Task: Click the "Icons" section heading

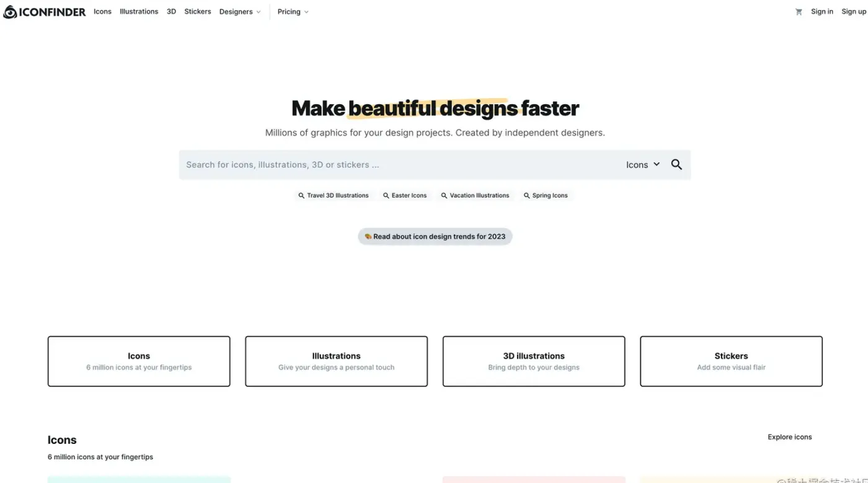Action: tap(62, 440)
